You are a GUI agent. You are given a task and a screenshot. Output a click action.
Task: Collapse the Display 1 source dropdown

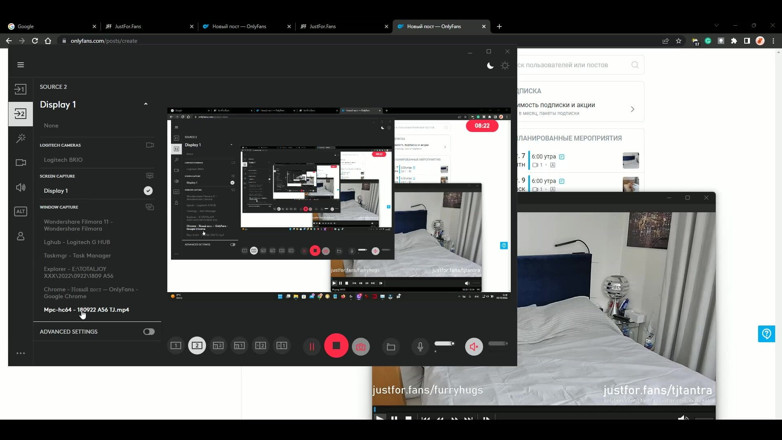(146, 104)
